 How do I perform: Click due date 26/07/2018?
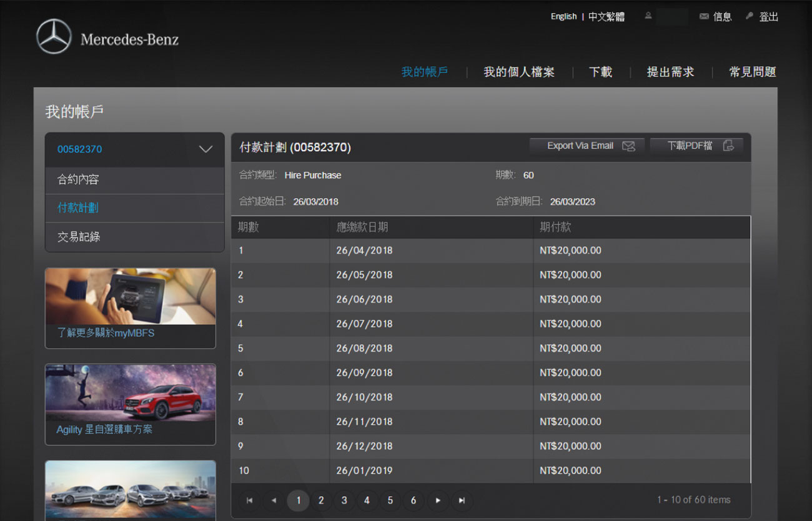tap(364, 324)
